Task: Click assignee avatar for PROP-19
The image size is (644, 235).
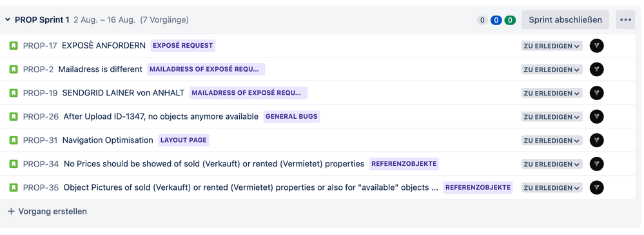Action: 596,93
